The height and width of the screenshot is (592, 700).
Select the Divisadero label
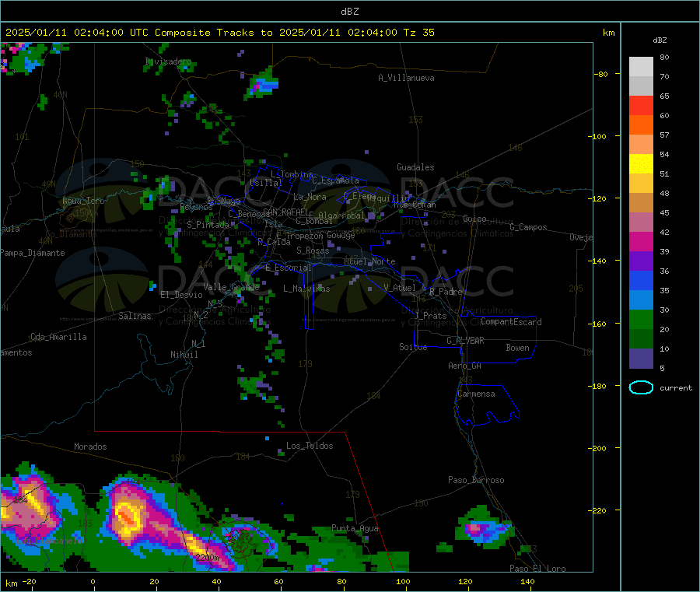(x=168, y=61)
